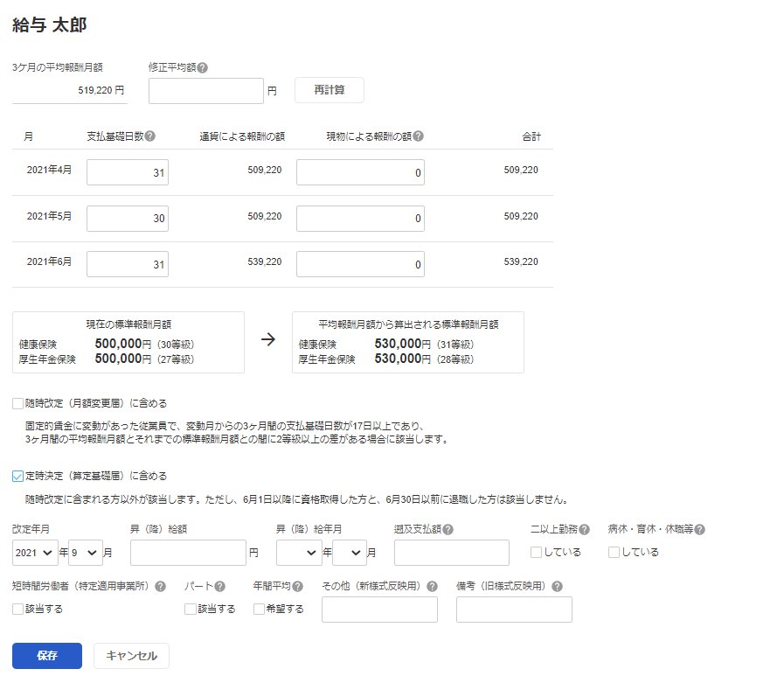
Task: Click 合計 value 539,220 for 2021年6月
Action: pyautogui.click(x=521, y=261)
